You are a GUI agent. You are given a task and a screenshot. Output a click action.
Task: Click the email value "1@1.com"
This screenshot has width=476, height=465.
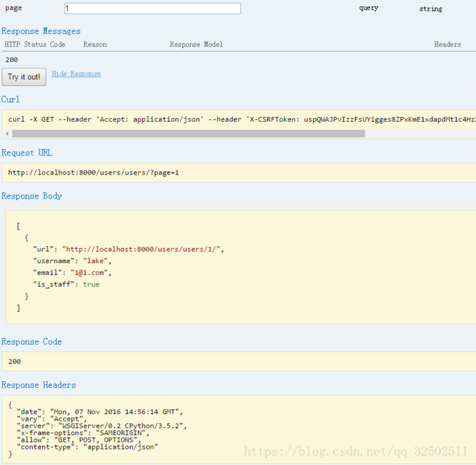pos(90,273)
